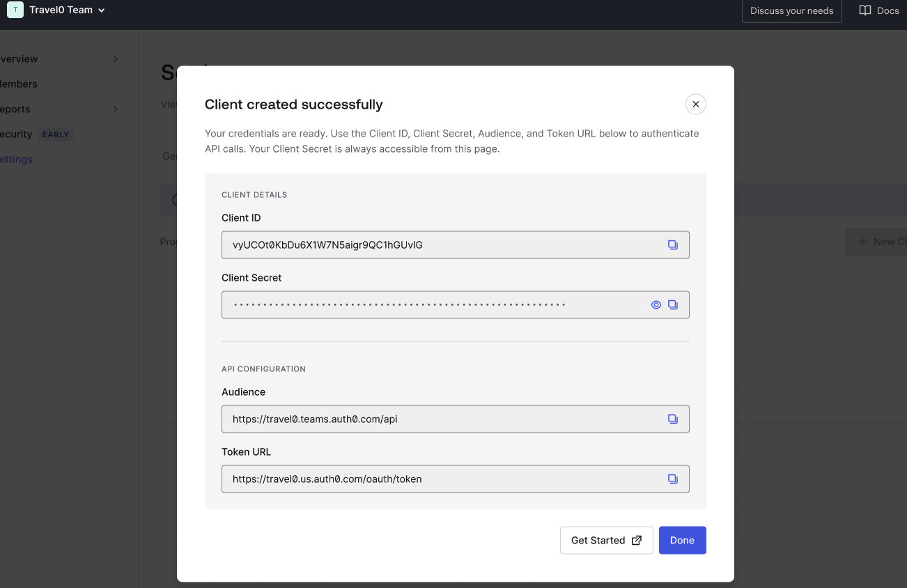Click the Token URL text field
Viewport: 907px width, 588px height.
tap(456, 479)
